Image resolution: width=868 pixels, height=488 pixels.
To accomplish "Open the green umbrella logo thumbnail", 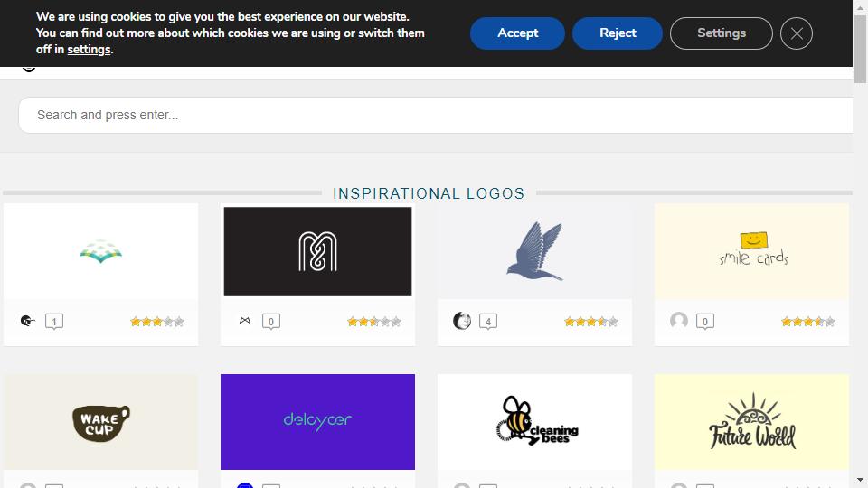I will [x=100, y=251].
